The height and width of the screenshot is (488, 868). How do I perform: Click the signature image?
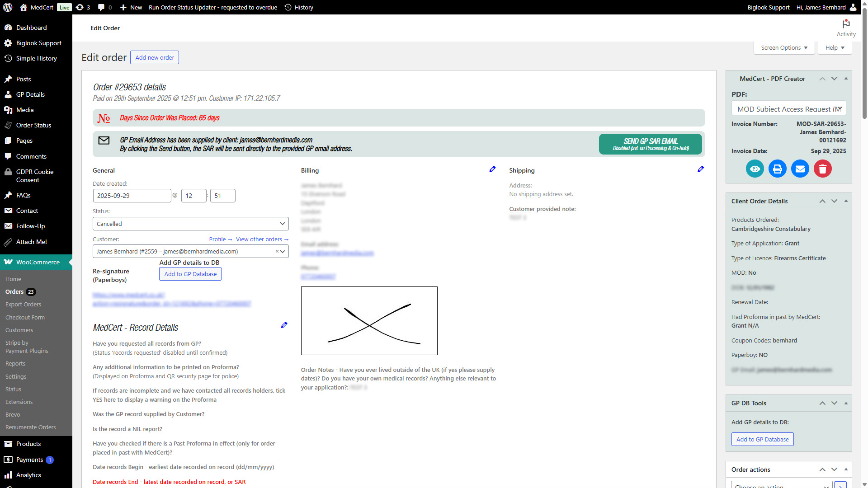369,321
